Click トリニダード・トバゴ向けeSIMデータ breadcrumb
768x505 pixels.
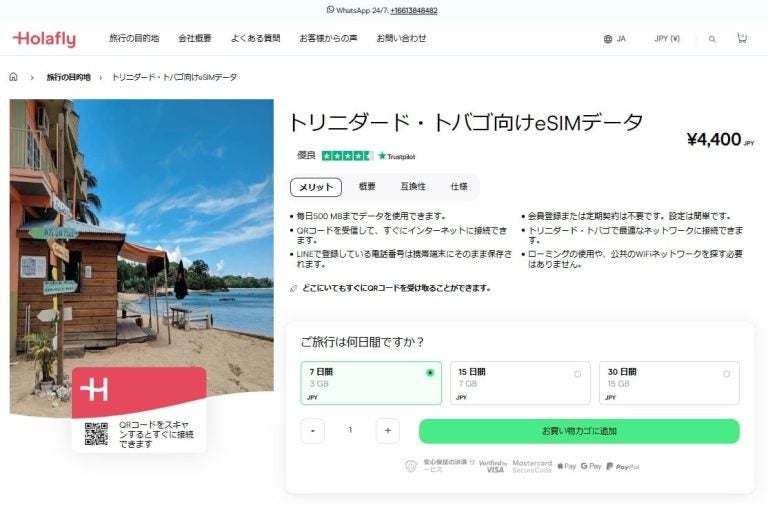(x=174, y=77)
